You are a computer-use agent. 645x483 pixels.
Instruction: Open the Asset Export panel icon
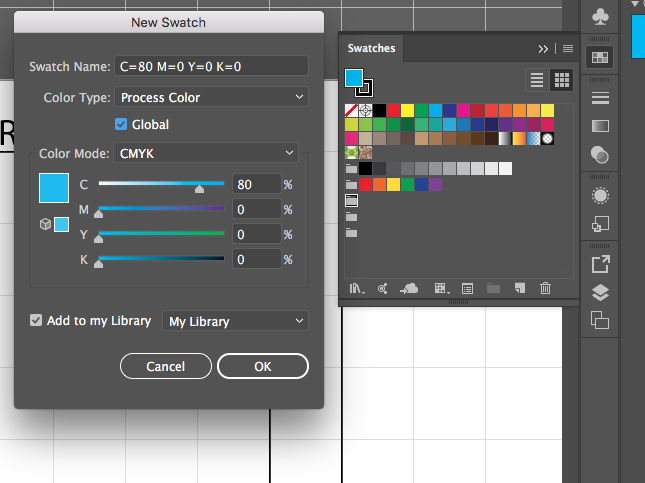click(600, 264)
